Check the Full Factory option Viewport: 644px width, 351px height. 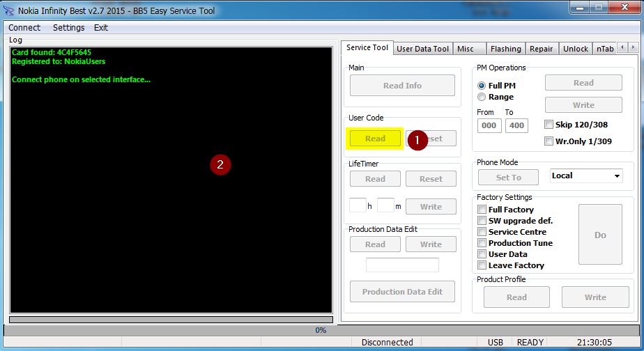(x=482, y=210)
